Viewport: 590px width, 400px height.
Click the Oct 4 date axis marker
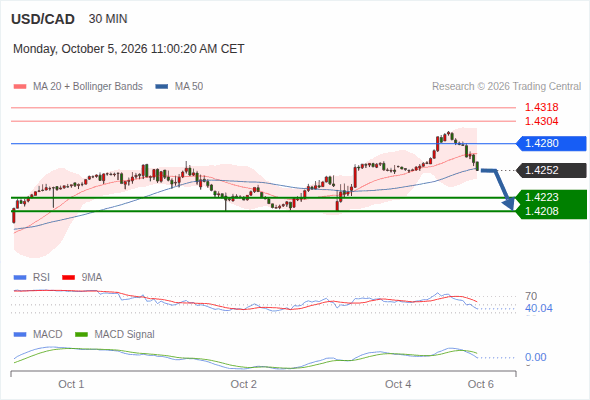398,384
